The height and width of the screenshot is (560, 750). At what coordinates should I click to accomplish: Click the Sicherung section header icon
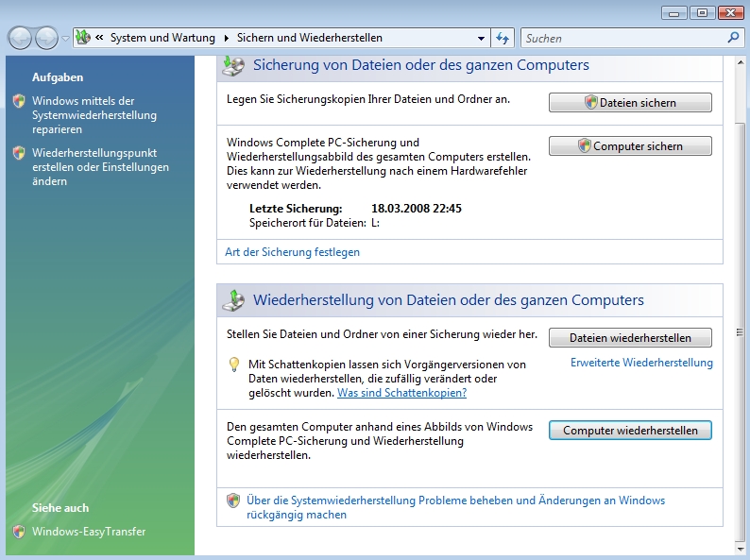[232, 65]
